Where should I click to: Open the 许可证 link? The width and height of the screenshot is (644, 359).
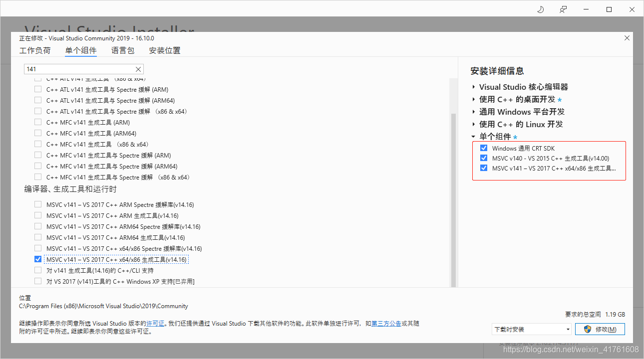tap(155, 324)
